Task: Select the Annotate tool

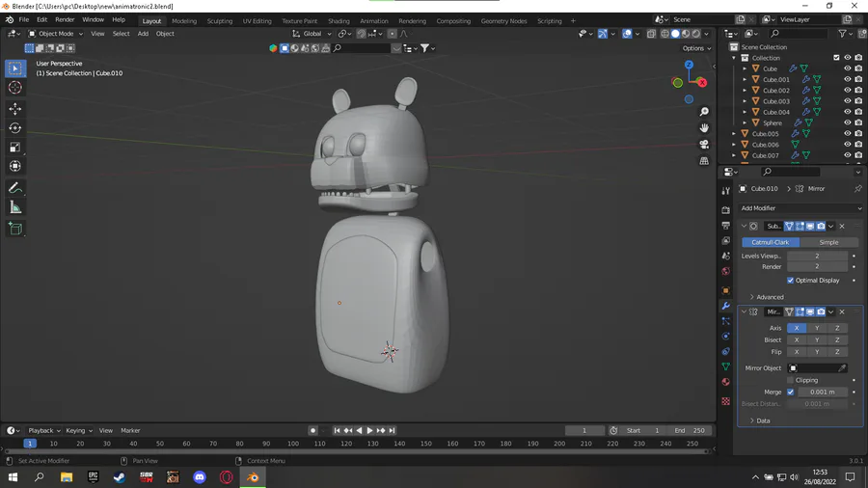Action: click(14, 188)
